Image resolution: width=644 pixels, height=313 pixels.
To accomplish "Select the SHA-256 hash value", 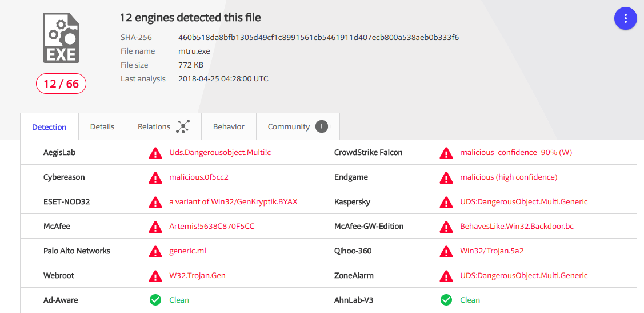I will [318, 38].
